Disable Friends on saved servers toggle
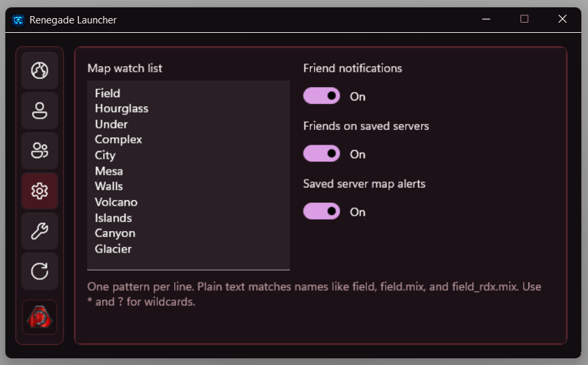This screenshot has height=365, width=588. (x=321, y=154)
